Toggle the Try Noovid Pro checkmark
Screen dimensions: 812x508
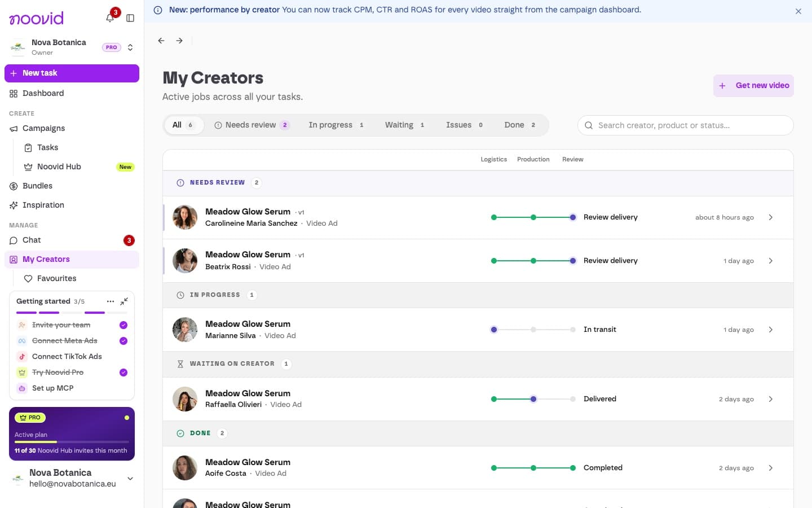click(x=123, y=373)
